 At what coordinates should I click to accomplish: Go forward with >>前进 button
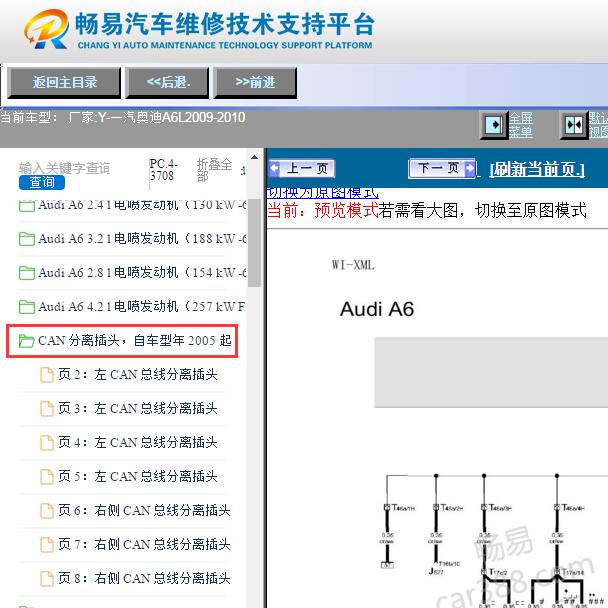pos(255,82)
